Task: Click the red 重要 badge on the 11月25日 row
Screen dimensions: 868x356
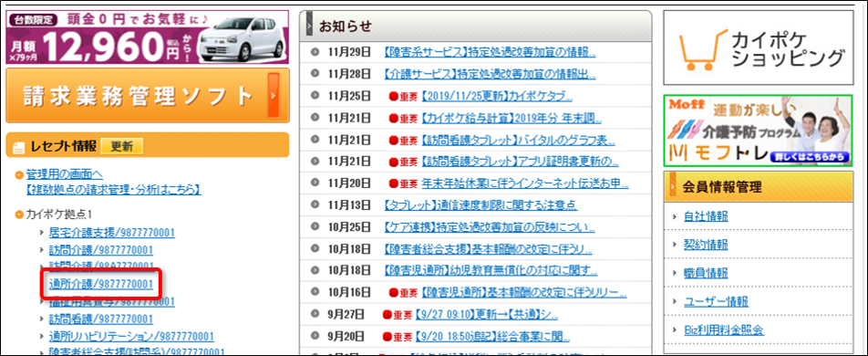Action: [x=404, y=97]
